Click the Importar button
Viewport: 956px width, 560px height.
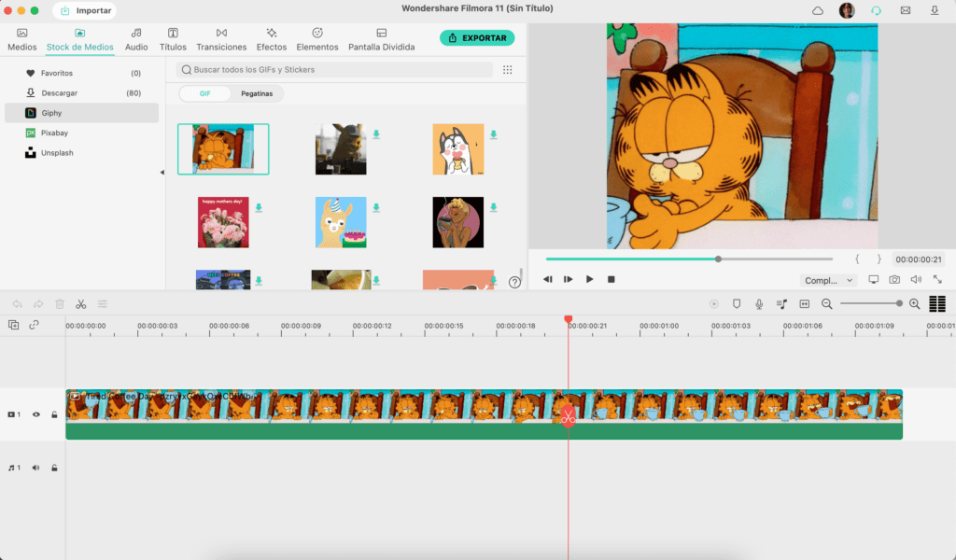click(x=85, y=10)
